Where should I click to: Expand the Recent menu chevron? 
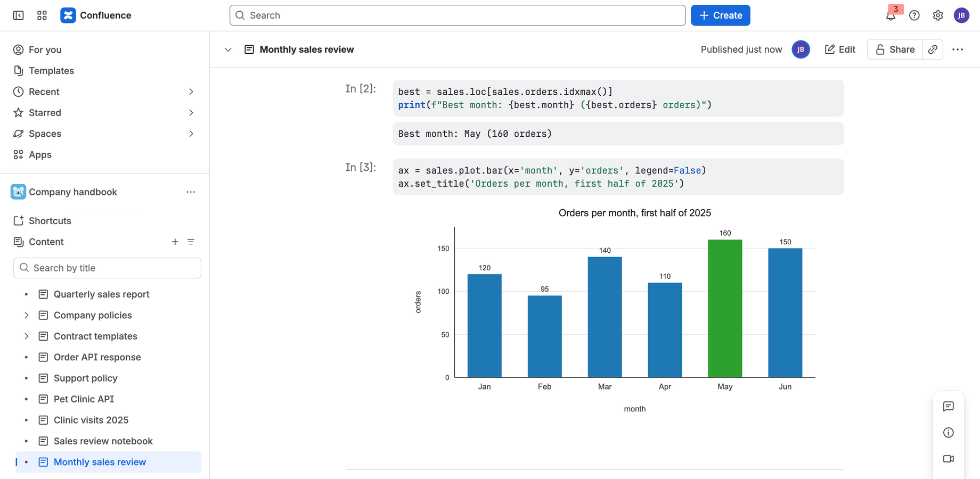tap(191, 92)
